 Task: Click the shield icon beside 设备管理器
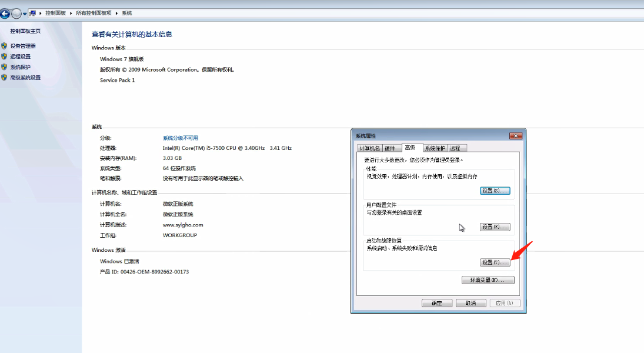coord(4,46)
